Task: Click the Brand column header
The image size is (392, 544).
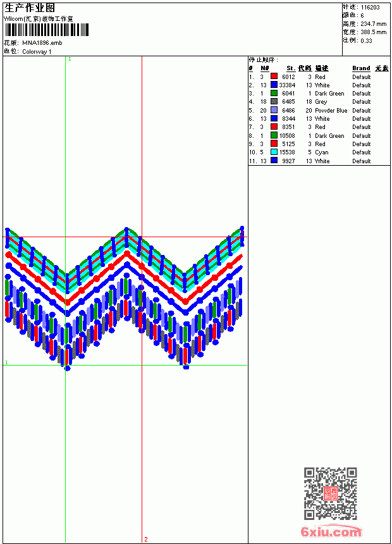Action: point(361,68)
